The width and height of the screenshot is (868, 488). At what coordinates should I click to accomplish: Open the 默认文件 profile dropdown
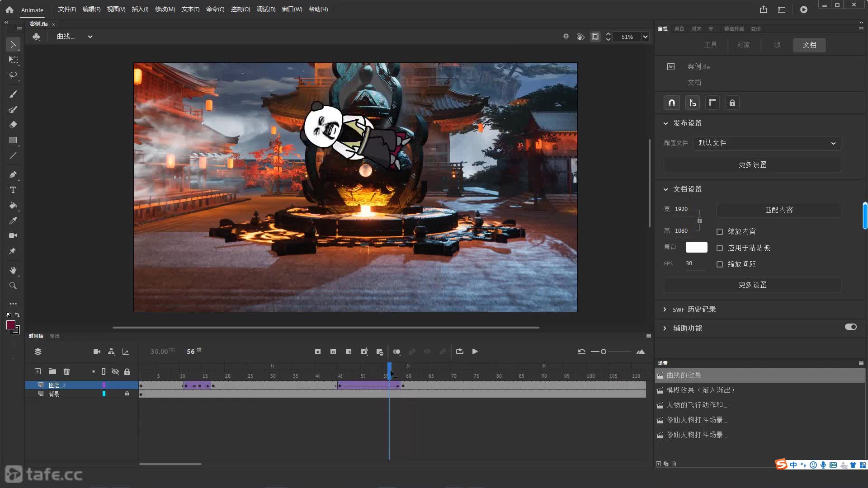(767, 143)
